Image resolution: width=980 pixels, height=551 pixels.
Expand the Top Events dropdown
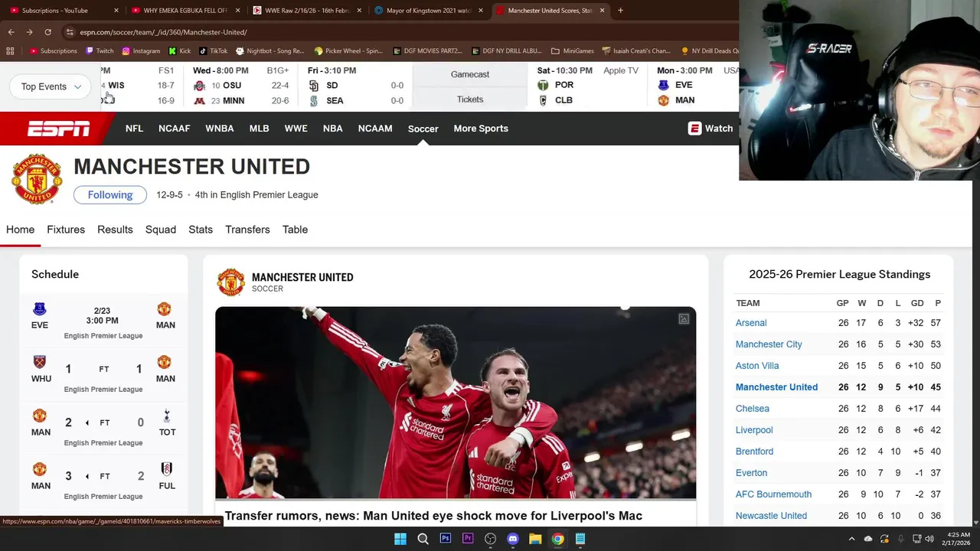(x=51, y=86)
